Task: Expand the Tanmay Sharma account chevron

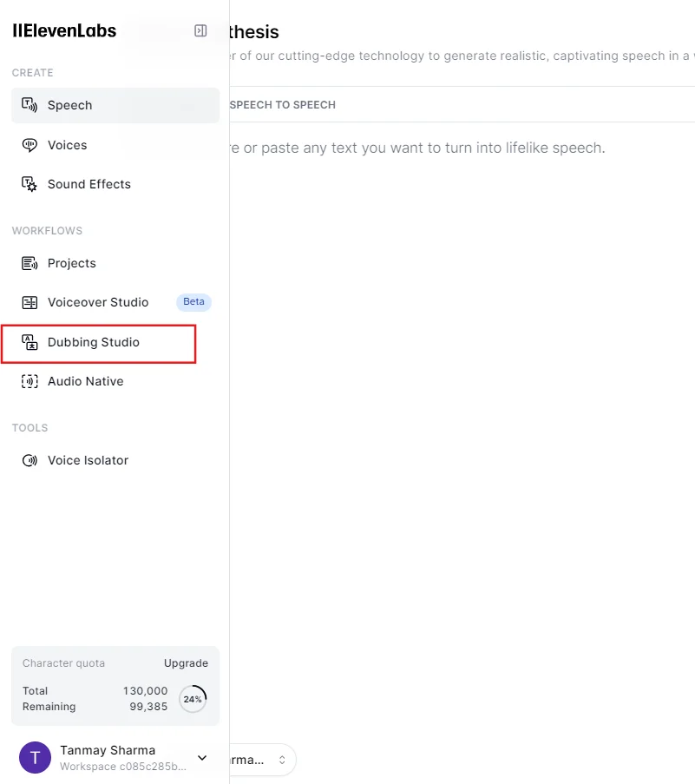Action: point(202,757)
